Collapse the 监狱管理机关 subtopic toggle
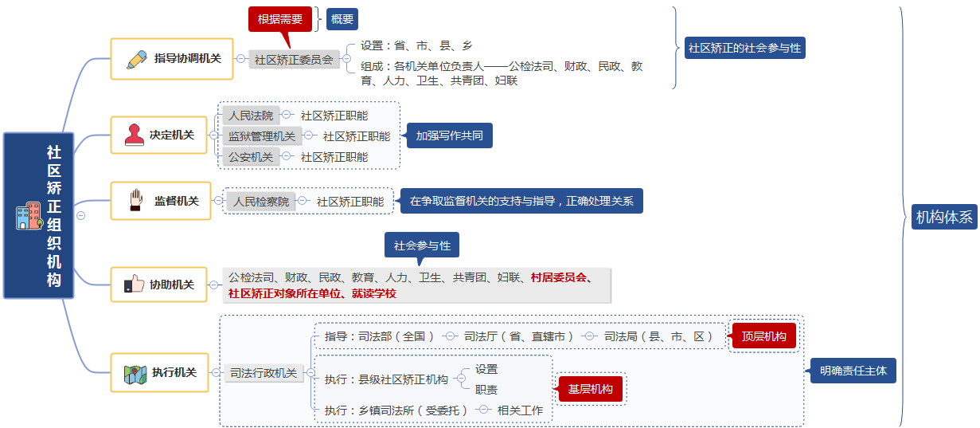Image resolution: width=980 pixels, height=428 pixels. pyautogui.click(x=309, y=136)
